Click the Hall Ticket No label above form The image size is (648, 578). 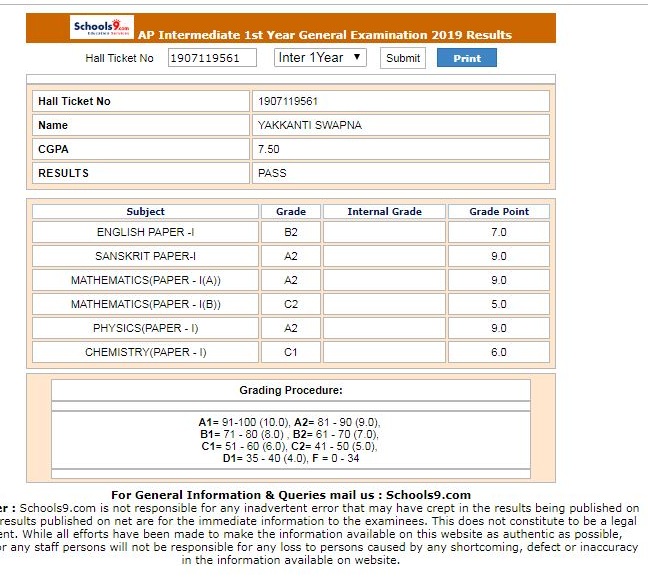pos(119,58)
